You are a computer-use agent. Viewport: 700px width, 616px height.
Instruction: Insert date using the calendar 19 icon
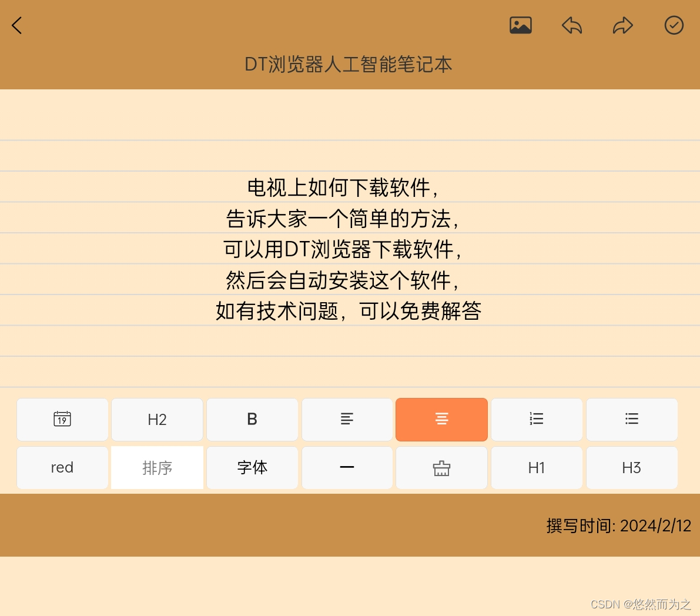tap(62, 419)
